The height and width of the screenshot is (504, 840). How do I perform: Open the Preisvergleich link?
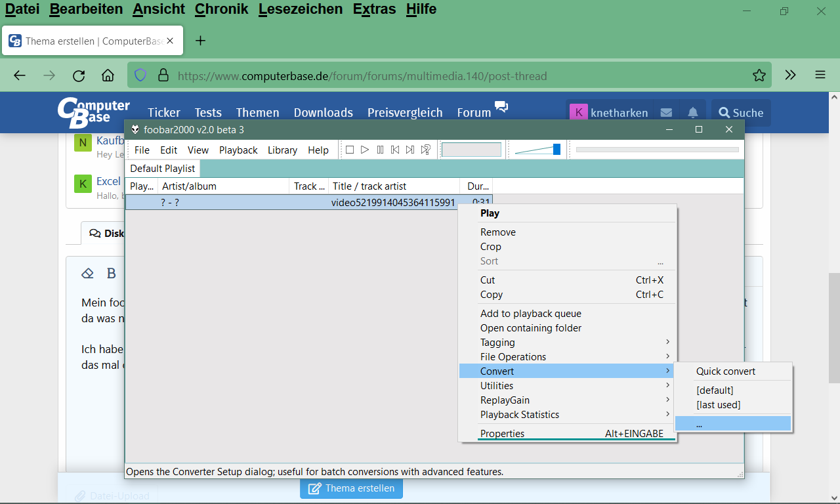[405, 113]
